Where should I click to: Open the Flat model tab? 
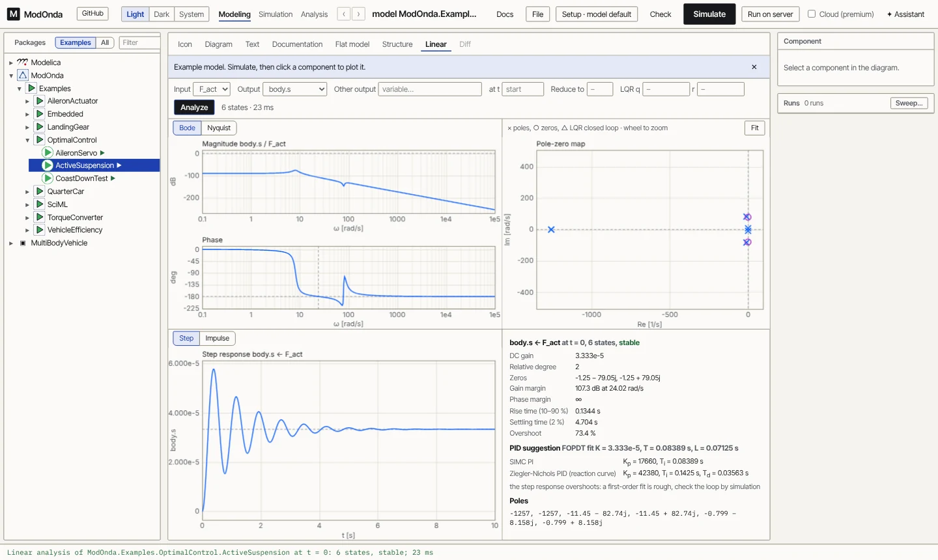[x=352, y=44]
